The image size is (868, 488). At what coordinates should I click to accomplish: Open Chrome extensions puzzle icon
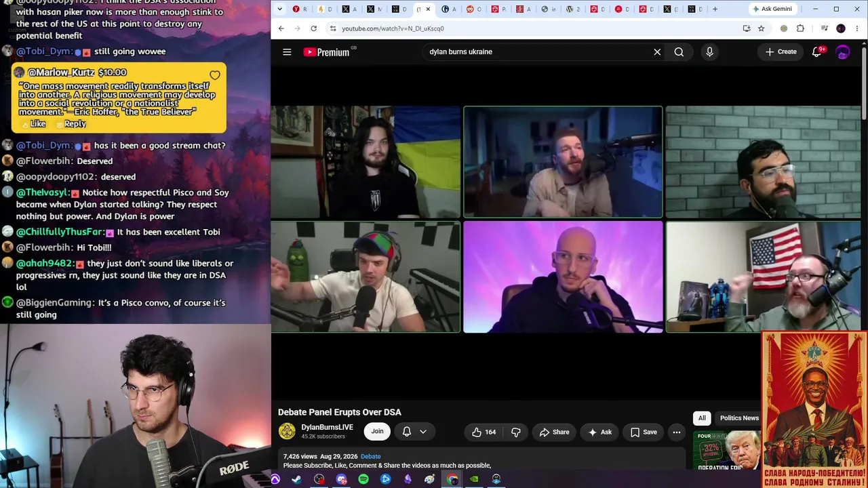[x=800, y=28]
